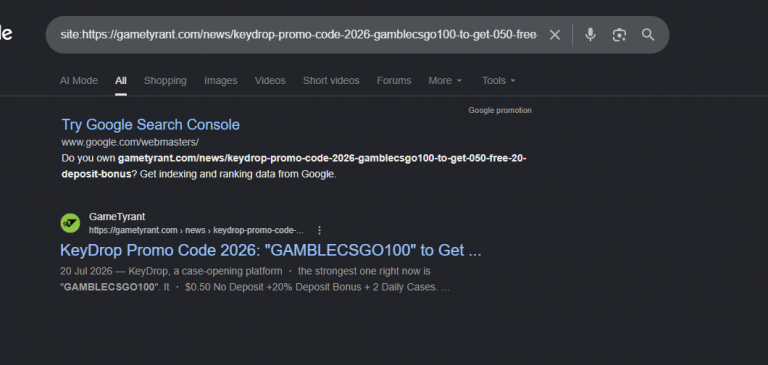Focus the search query input field
The height and width of the screenshot is (365, 768).
coord(299,35)
